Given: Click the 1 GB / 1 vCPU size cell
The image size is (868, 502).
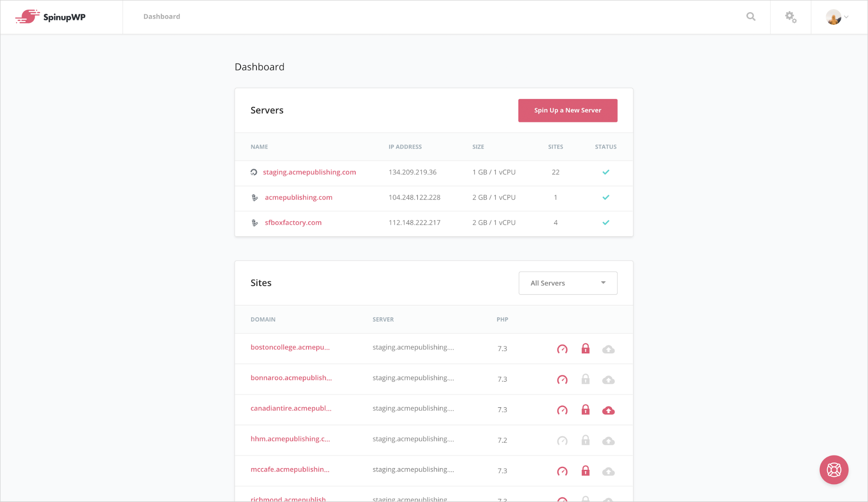Looking at the screenshot, I should click(494, 172).
